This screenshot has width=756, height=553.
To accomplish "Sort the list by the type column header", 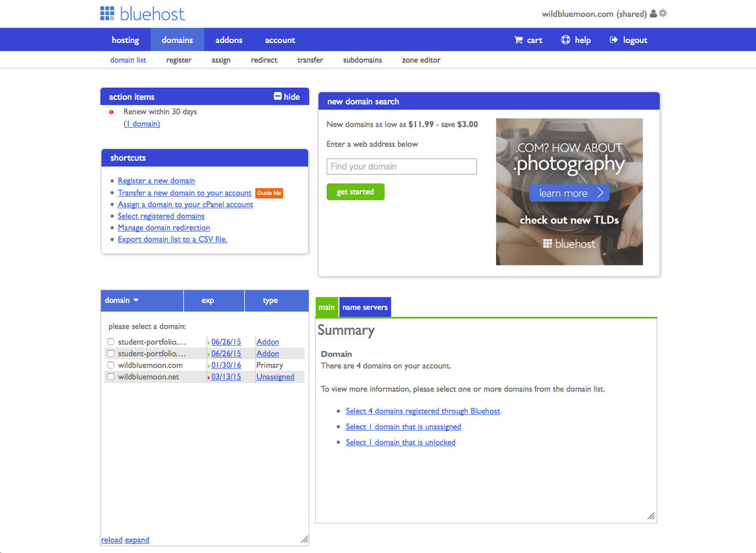I will tap(276, 300).
